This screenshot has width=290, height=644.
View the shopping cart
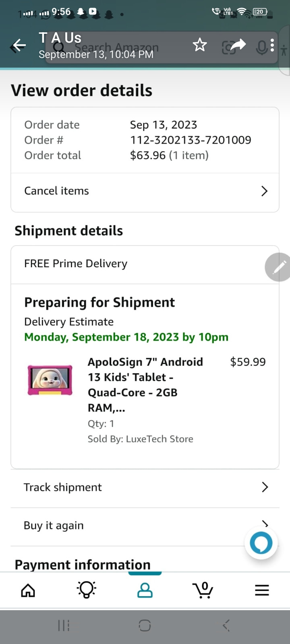(x=203, y=590)
